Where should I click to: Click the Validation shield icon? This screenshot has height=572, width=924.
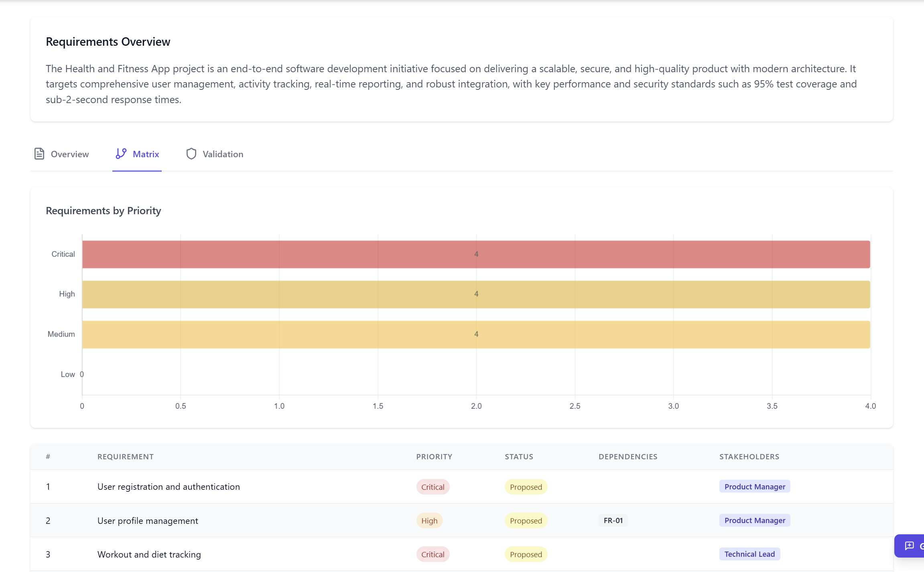pyautogui.click(x=191, y=154)
